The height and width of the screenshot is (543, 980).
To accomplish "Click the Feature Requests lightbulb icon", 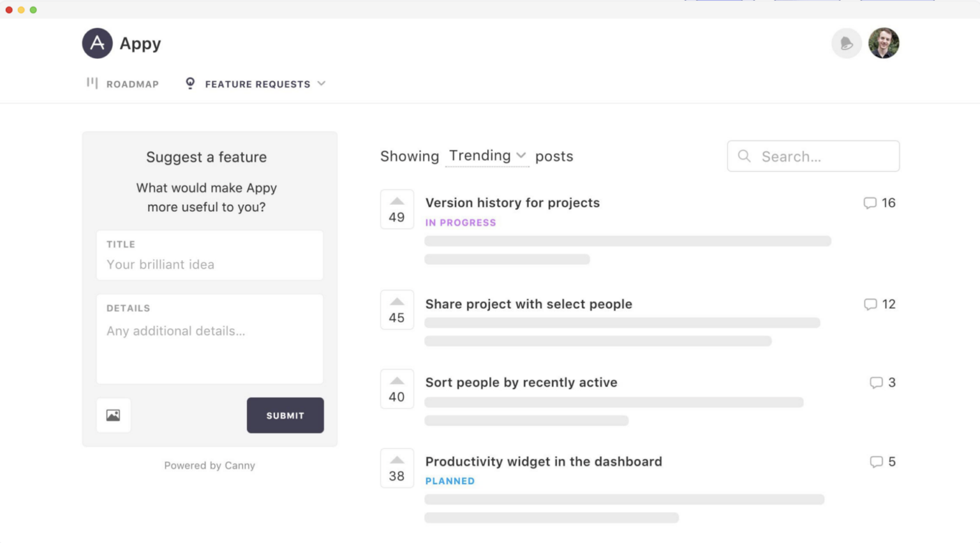I will coord(189,83).
